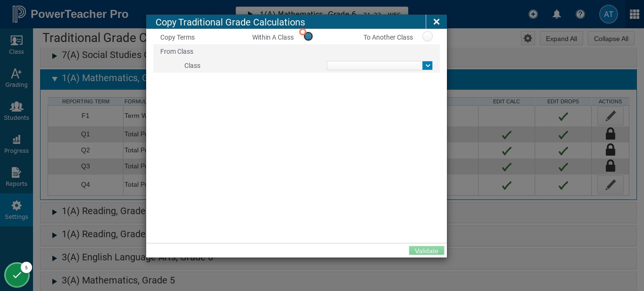Viewport: 644px width, 291px height.
Task: Open the apps grid menu
Action: coord(635,14)
